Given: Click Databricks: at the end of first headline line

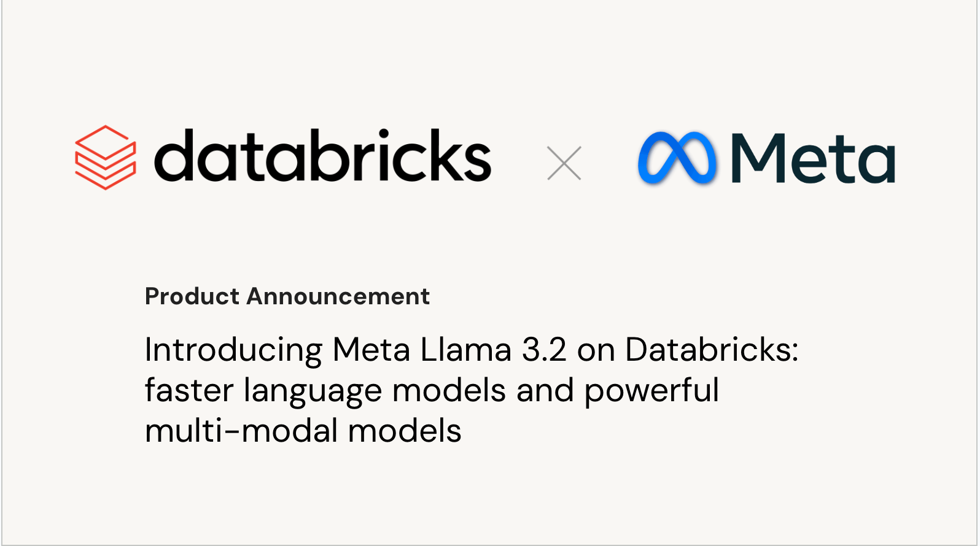Looking at the screenshot, I should pyautogui.click(x=712, y=350).
